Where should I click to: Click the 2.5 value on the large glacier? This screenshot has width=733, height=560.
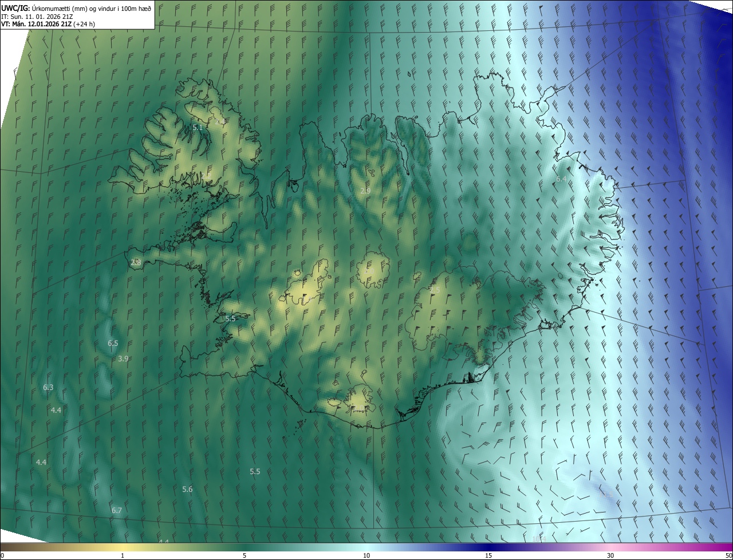click(435, 290)
